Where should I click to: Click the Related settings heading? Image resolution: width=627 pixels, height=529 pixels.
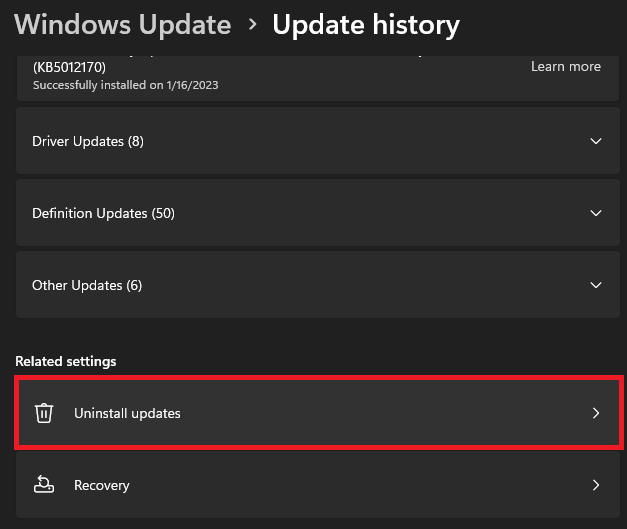pos(66,361)
